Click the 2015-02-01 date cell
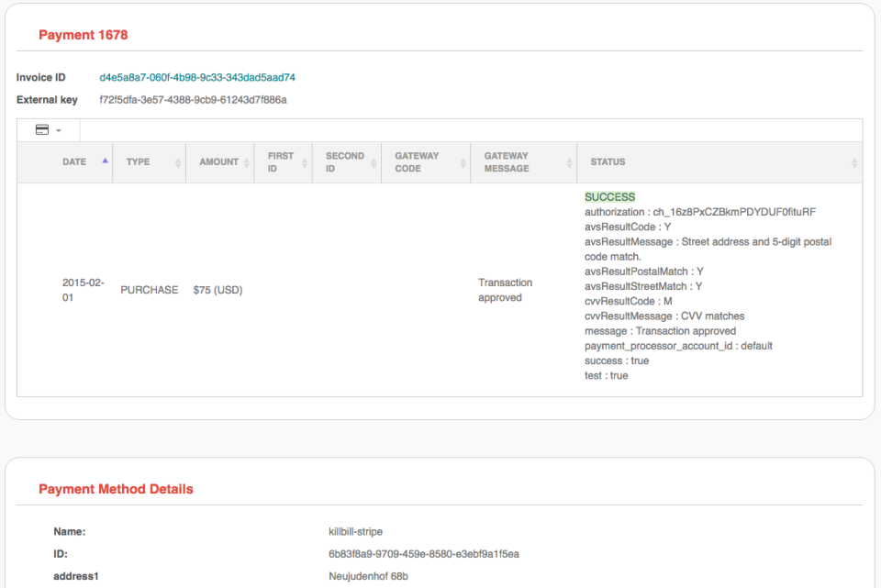 (81, 290)
